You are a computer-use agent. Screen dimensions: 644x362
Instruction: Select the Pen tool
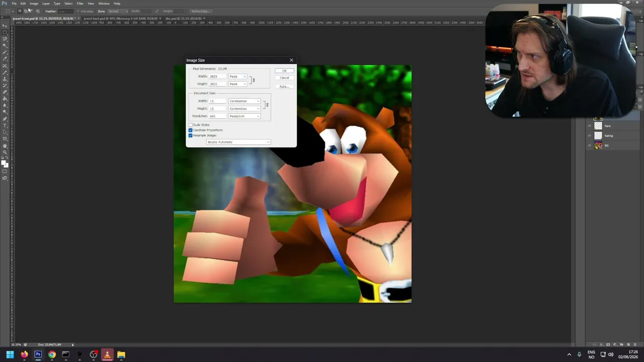5,119
